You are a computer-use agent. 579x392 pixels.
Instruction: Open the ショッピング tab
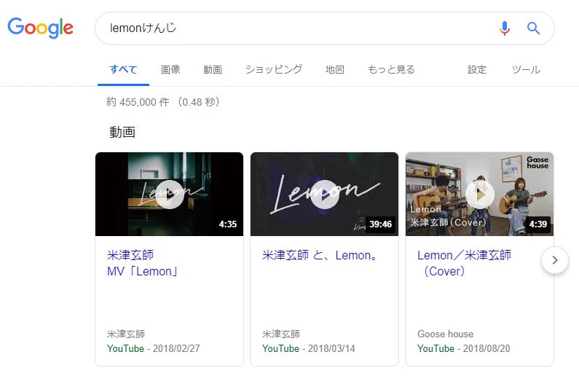point(274,69)
